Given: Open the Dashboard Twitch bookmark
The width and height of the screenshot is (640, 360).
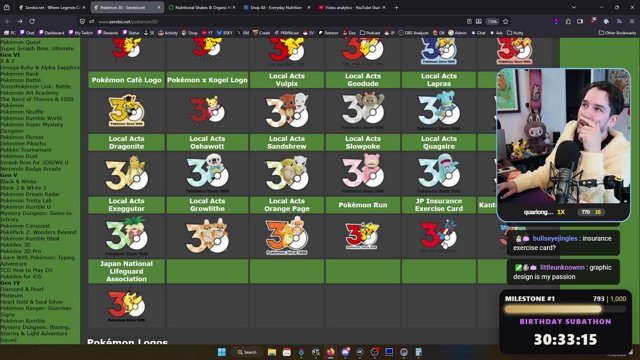Looking at the screenshot, I should tap(51, 33).
